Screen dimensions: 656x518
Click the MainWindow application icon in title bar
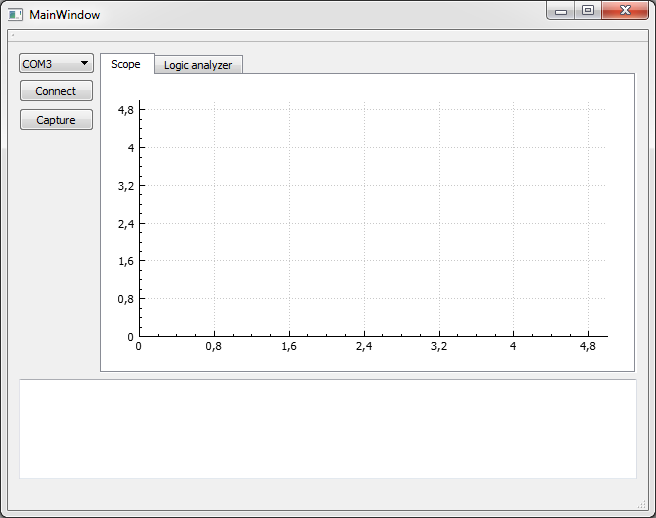click(x=15, y=15)
